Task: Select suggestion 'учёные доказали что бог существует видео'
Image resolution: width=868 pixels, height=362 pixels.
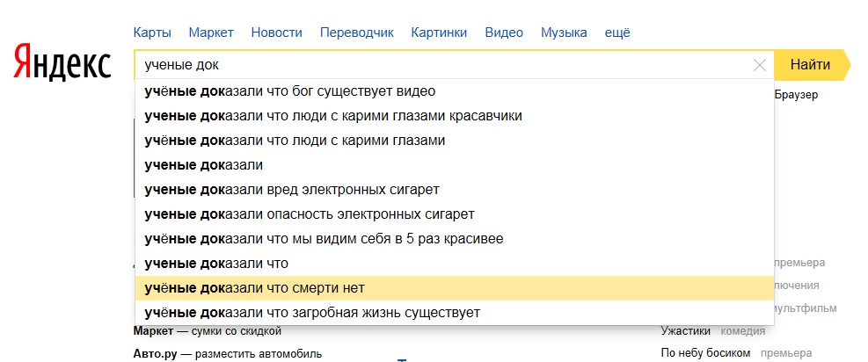Action: [455, 91]
